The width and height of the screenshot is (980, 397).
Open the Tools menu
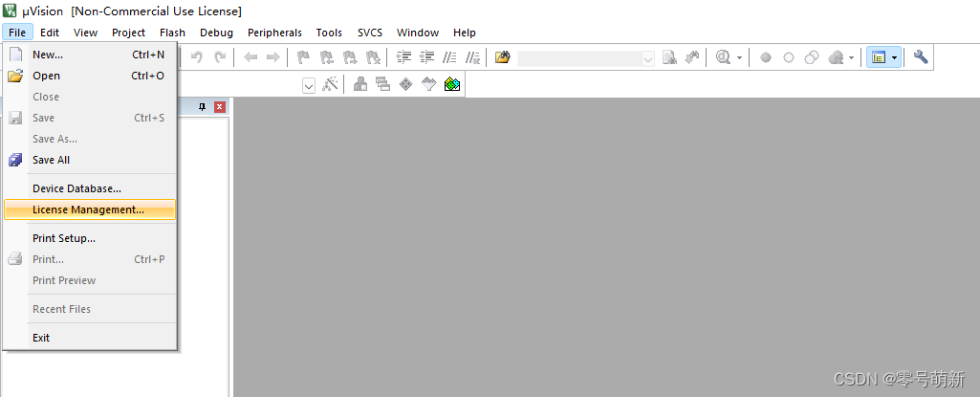pyautogui.click(x=329, y=33)
